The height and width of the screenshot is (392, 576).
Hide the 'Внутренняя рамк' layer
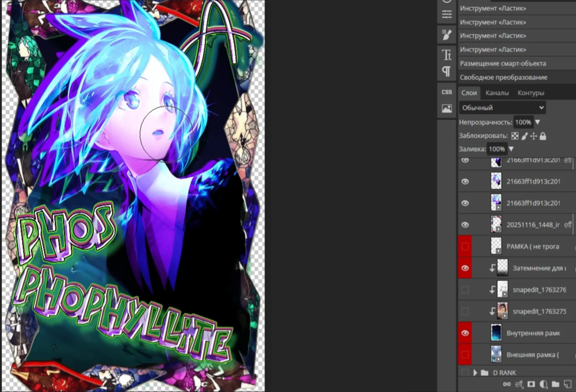[x=465, y=333]
